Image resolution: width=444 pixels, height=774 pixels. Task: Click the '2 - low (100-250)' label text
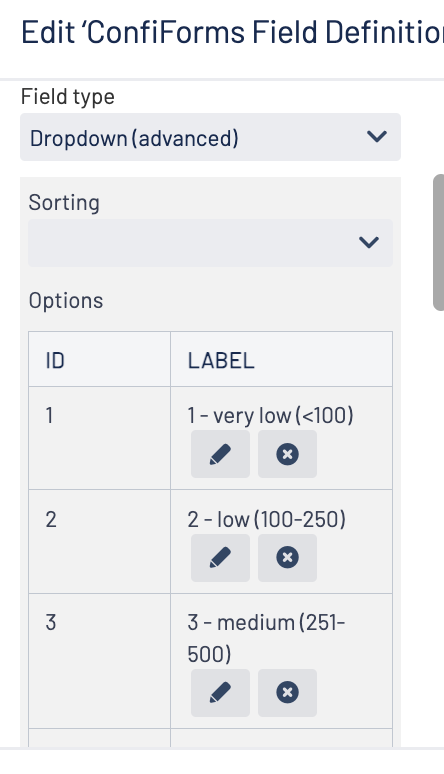(x=267, y=519)
